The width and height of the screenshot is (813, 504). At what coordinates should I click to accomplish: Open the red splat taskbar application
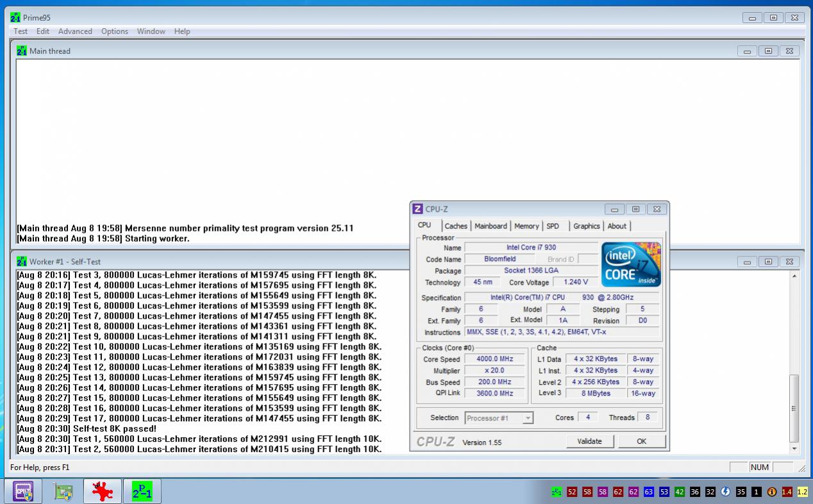click(103, 492)
